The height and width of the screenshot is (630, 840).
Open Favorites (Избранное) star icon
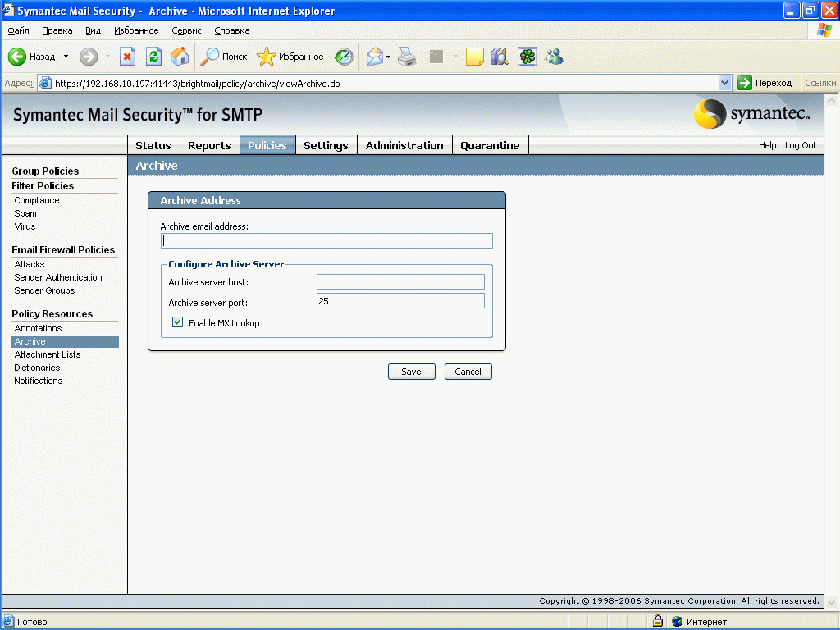tap(267, 57)
